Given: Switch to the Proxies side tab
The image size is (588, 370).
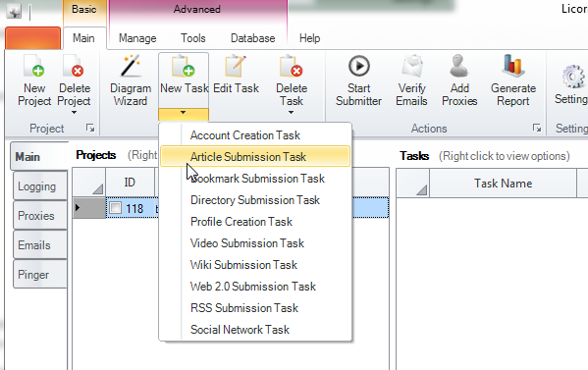Looking at the screenshot, I should pos(39,216).
